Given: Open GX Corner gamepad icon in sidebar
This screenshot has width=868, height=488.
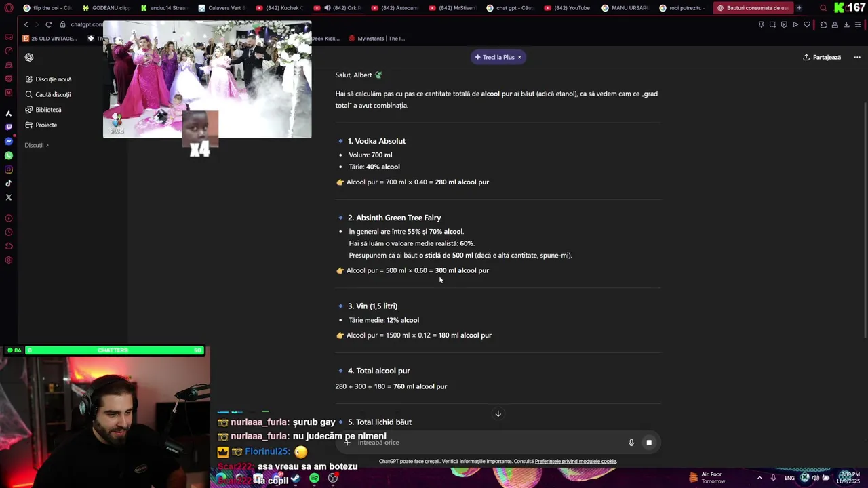Looking at the screenshot, I should (8, 37).
